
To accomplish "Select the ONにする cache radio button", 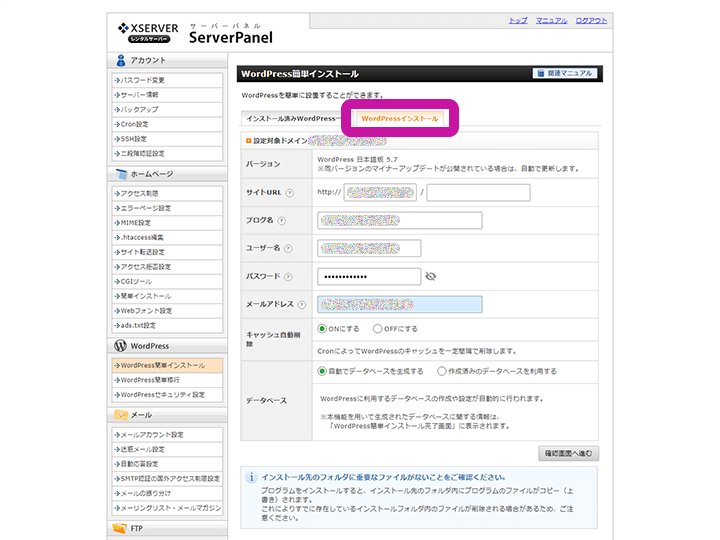I will [x=322, y=328].
